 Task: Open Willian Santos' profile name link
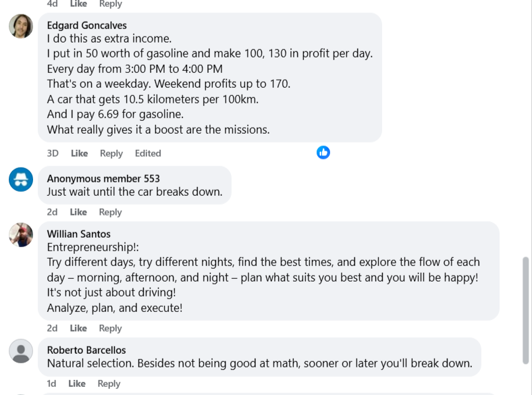tap(78, 234)
